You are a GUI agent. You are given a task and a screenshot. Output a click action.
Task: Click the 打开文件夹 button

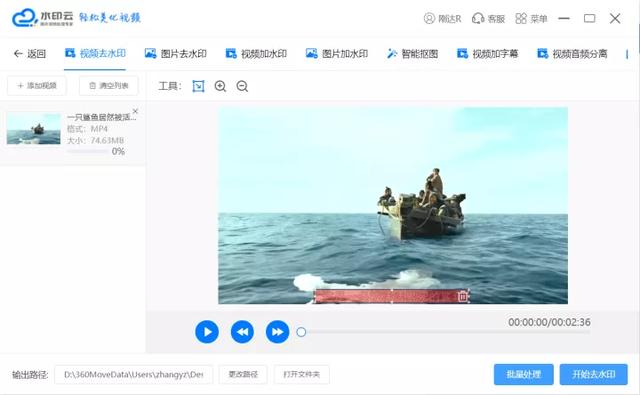302,375
